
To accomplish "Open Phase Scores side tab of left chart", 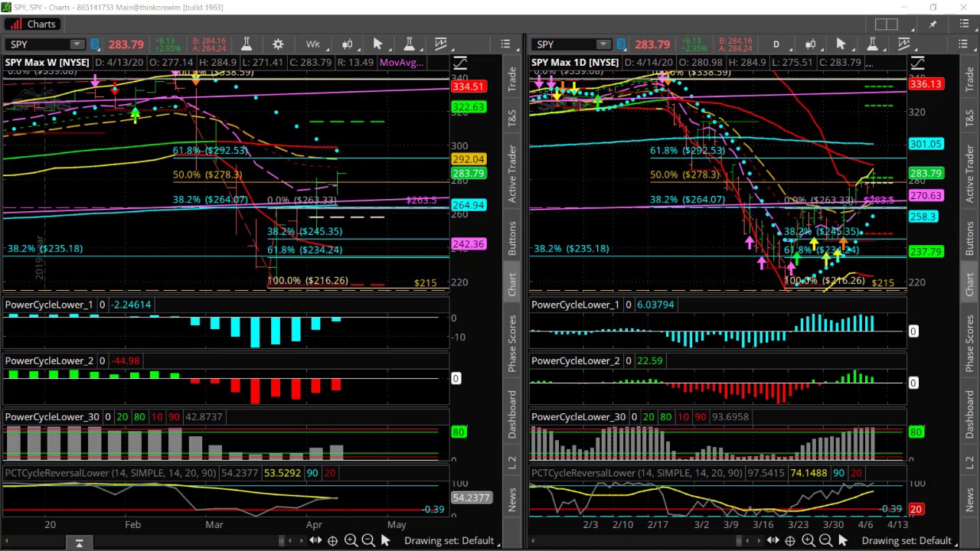I will point(512,344).
